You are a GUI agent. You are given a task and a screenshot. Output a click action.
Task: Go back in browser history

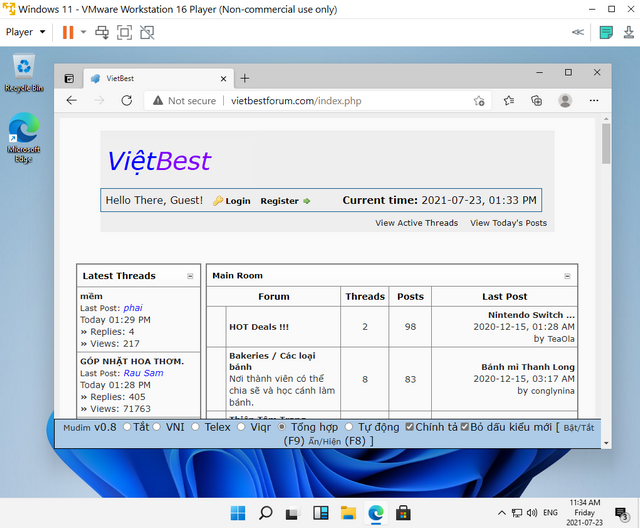click(71, 100)
